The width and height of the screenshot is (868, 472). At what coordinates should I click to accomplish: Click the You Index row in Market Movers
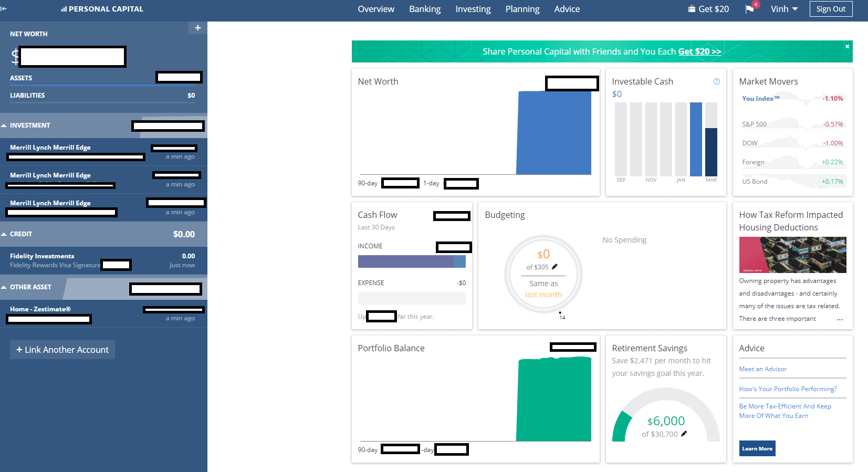(x=792, y=99)
